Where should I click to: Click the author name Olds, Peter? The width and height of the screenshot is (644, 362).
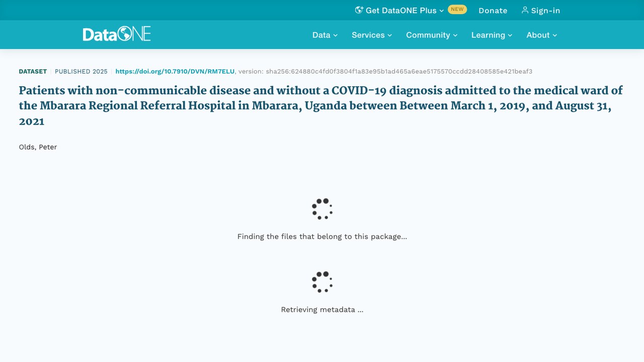tap(38, 147)
